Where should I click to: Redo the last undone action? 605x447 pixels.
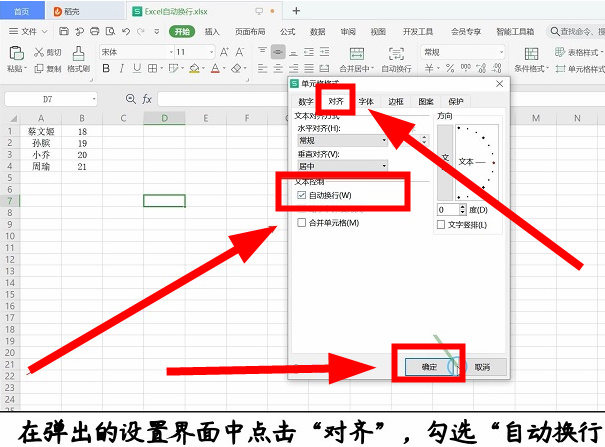point(141,31)
